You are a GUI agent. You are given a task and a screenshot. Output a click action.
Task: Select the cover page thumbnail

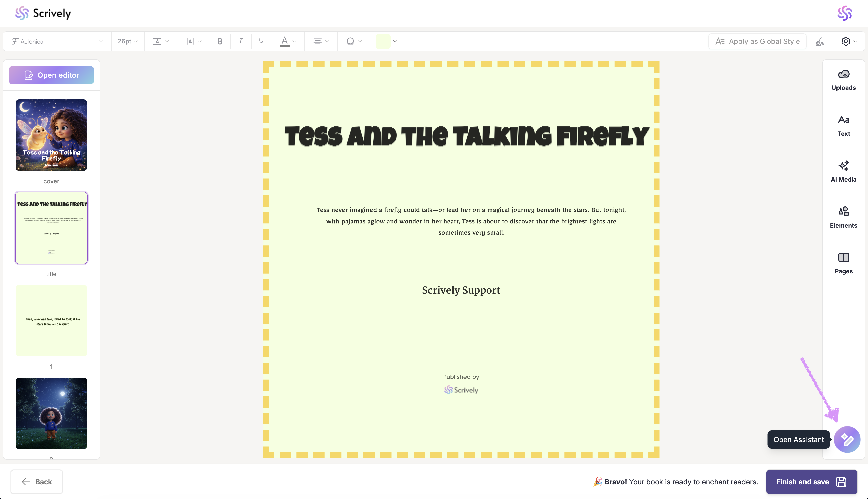51,135
